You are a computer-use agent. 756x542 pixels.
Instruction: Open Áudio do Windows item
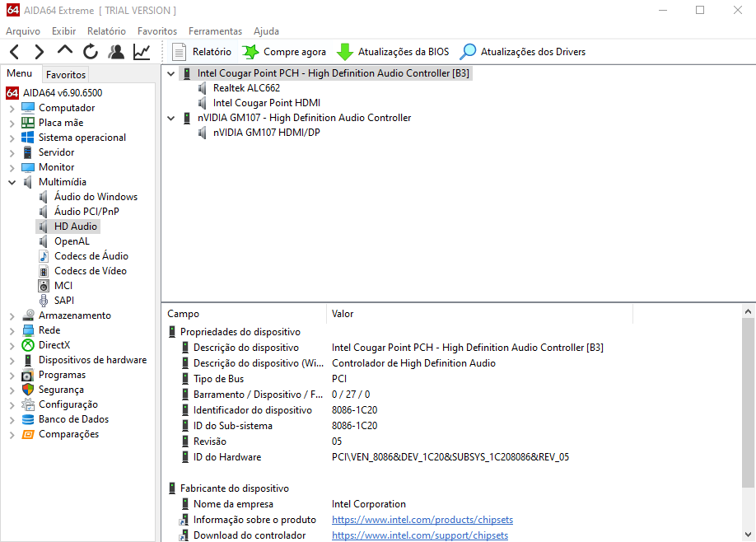point(96,197)
